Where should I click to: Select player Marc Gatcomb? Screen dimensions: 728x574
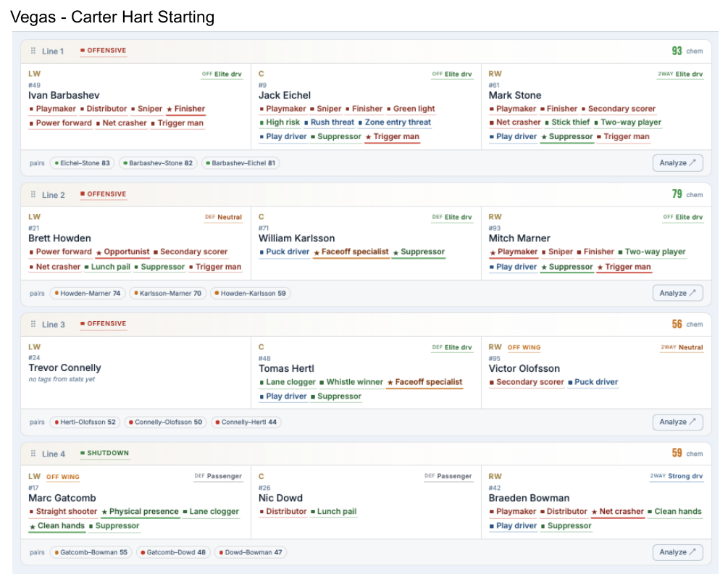(x=62, y=498)
